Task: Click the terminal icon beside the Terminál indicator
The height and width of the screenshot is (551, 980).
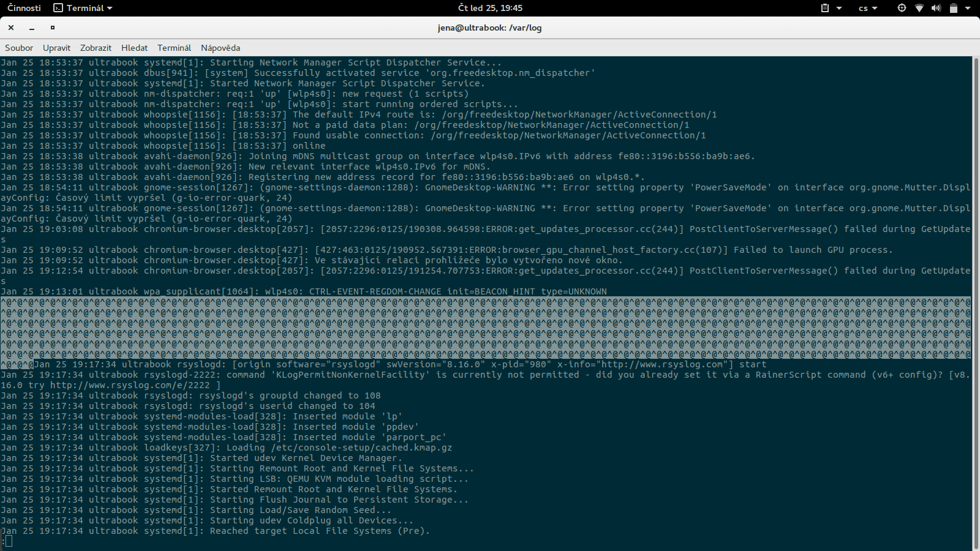Action: pyautogui.click(x=58, y=8)
